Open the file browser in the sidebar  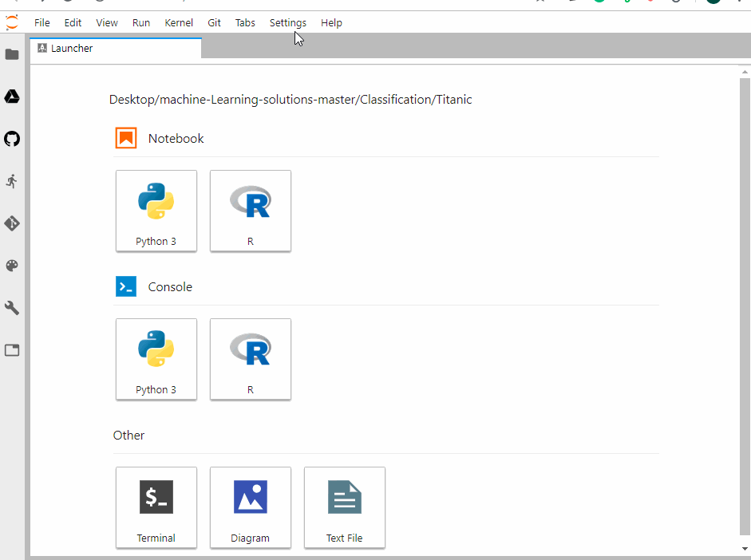pyautogui.click(x=11, y=53)
